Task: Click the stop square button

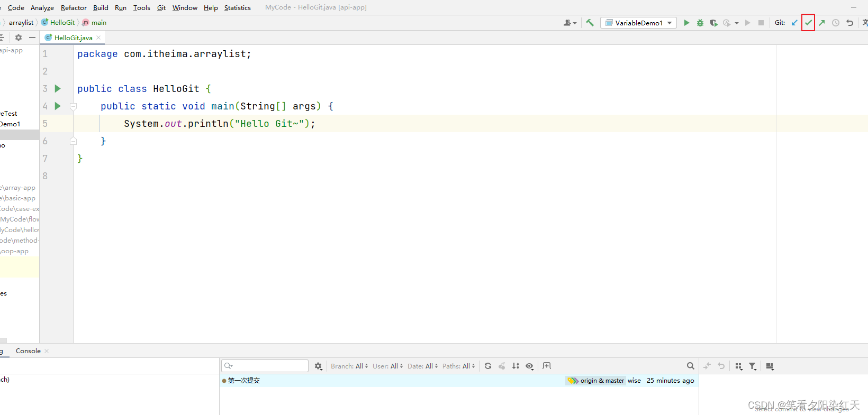Action: (x=761, y=23)
